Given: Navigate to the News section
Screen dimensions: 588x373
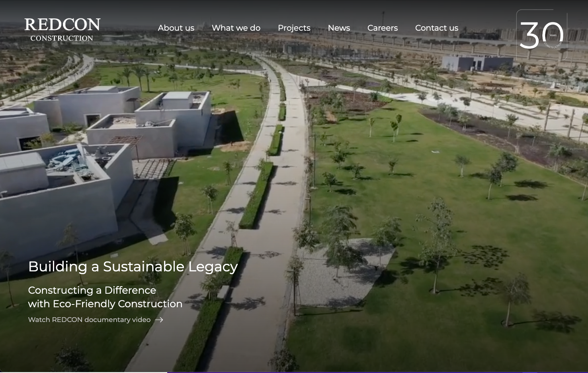Looking at the screenshot, I should pyautogui.click(x=339, y=28).
